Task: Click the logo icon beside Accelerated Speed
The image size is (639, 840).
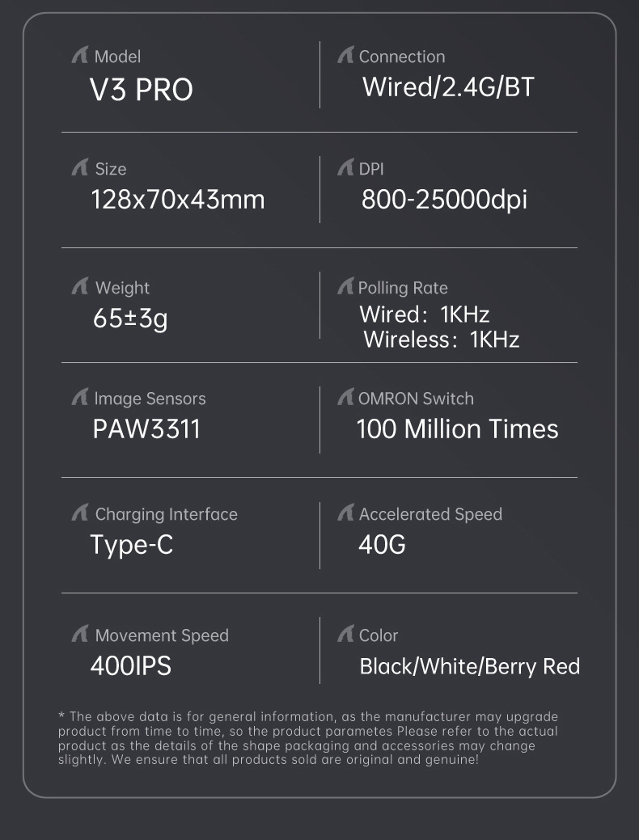Action: (x=345, y=513)
